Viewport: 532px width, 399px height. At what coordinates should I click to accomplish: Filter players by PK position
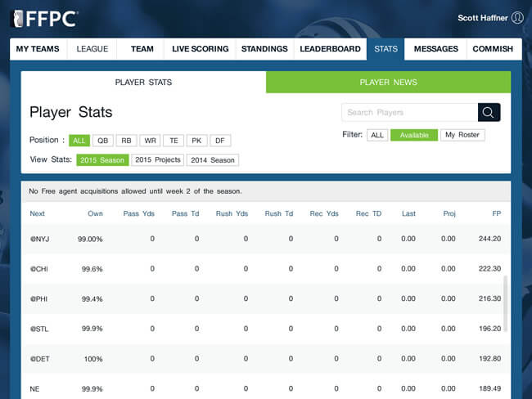196,141
